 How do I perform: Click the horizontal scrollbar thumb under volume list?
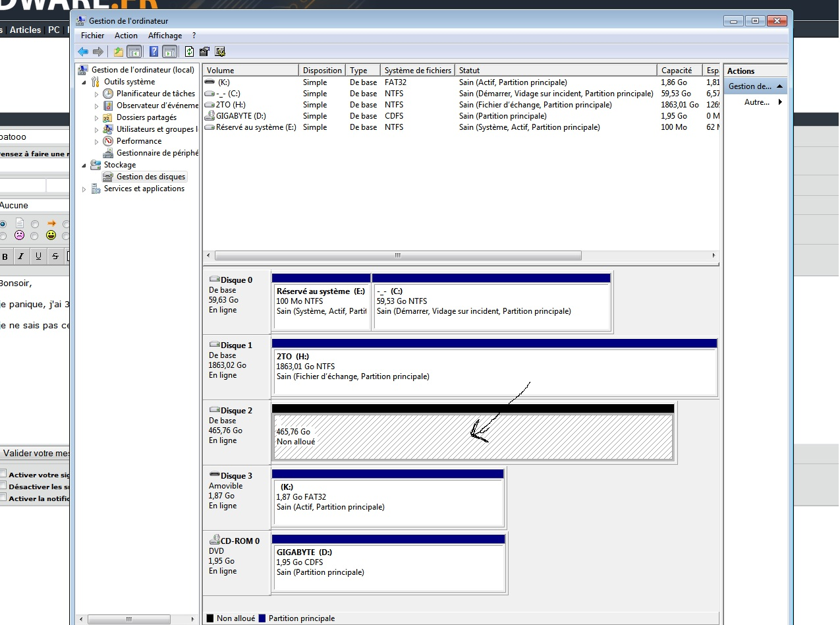click(398, 255)
